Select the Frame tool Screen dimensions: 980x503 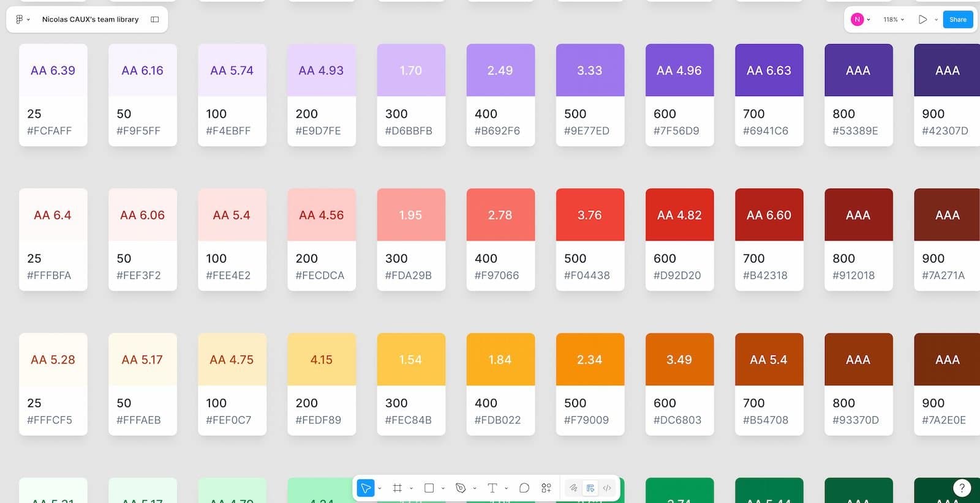tap(398, 488)
